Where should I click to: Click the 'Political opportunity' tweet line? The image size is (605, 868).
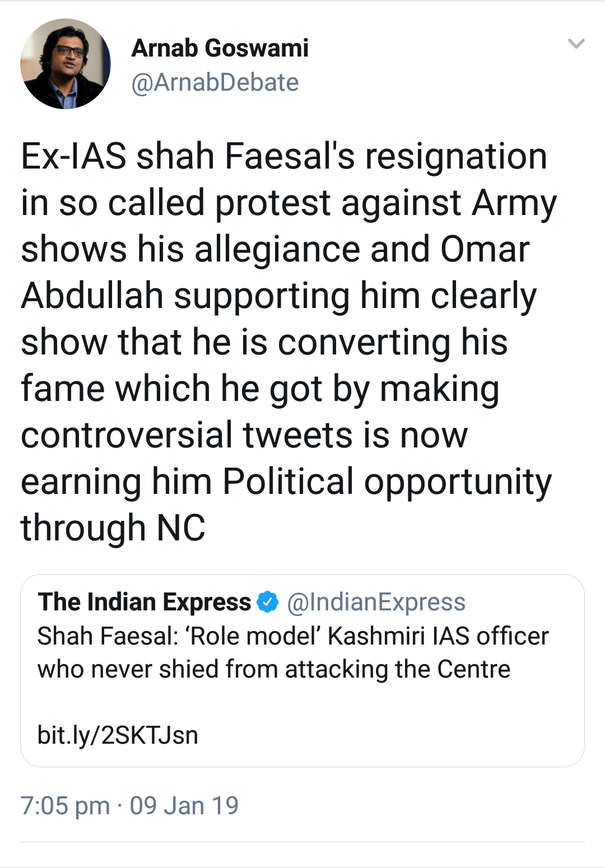[387, 481]
